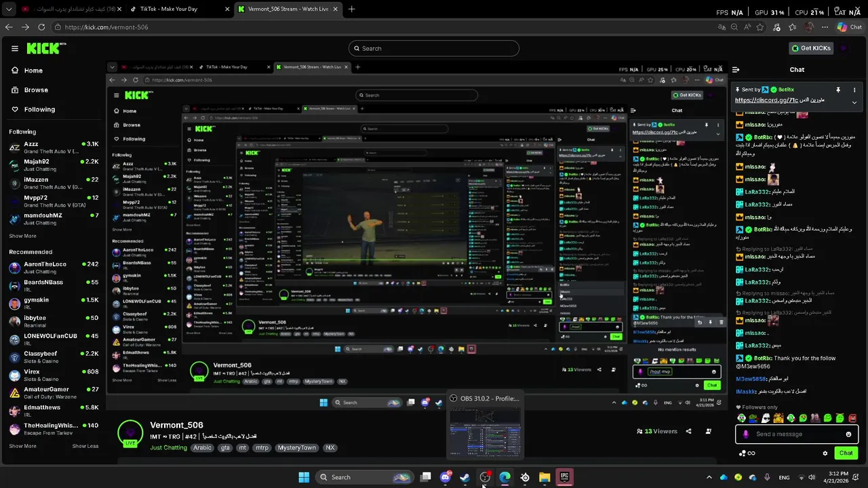Image resolution: width=868 pixels, height=488 pixels.
Task: Click the Get KICKs button
Action: point(811,48)
